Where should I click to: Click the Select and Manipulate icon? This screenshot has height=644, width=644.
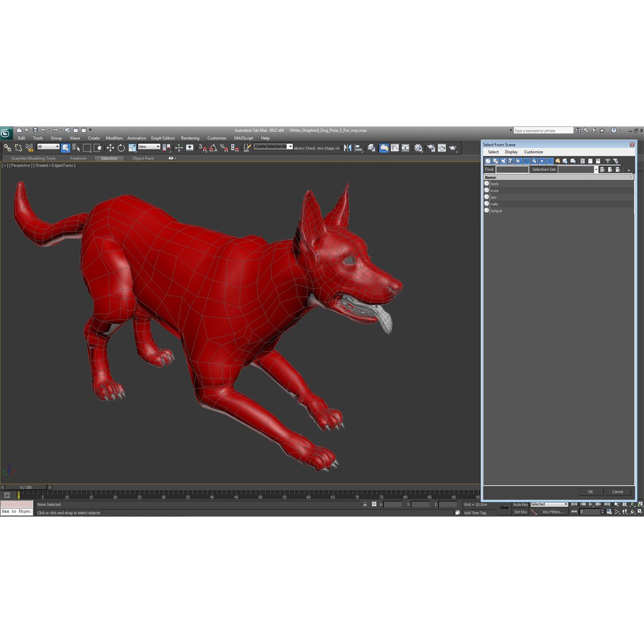[179, 148]
